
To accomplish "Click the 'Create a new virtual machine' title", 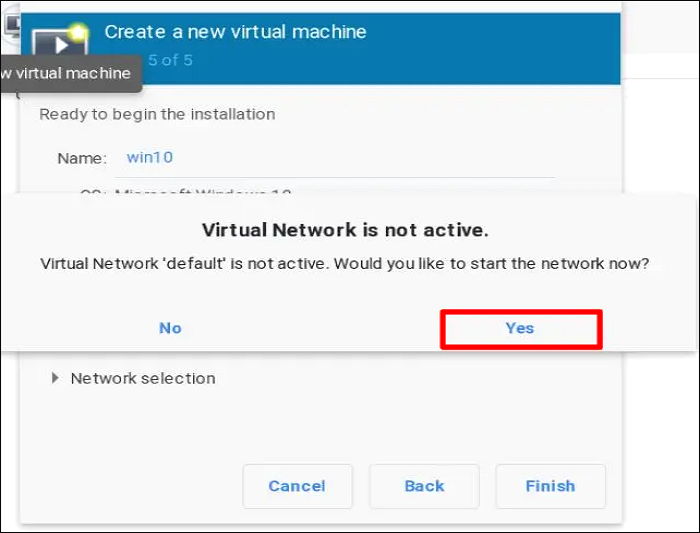I will pos(235,31).
